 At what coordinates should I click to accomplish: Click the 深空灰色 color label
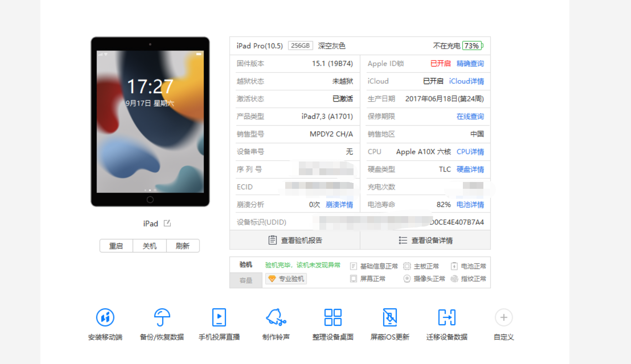332,45
